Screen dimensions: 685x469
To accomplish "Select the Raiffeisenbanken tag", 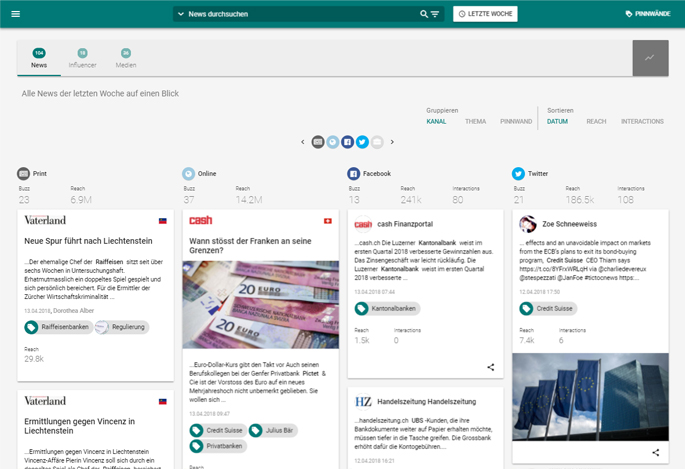I will tap(58, 327).
